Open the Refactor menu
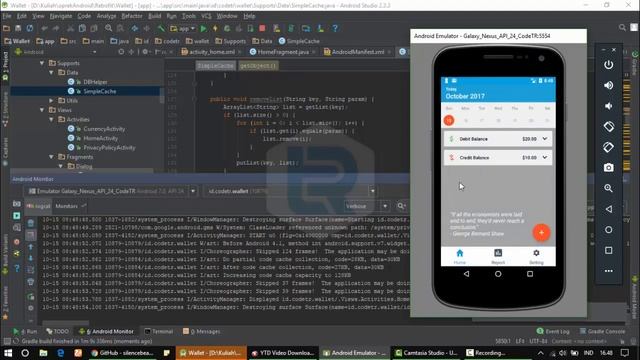The width and height of the screenshot is (640, 360). [132, 16]
